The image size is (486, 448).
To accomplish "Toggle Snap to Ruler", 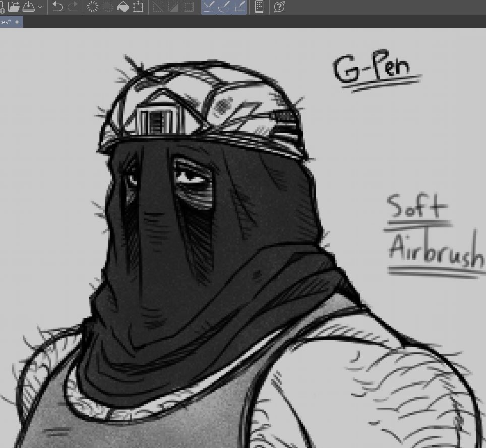I will click(x=209, y=7).
